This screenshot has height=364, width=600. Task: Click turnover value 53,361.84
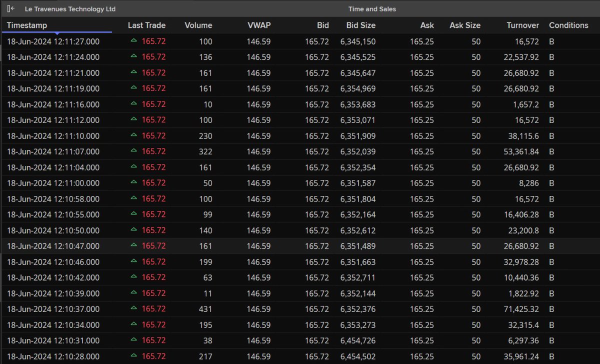pyautogui.click(x=521, y=152)
